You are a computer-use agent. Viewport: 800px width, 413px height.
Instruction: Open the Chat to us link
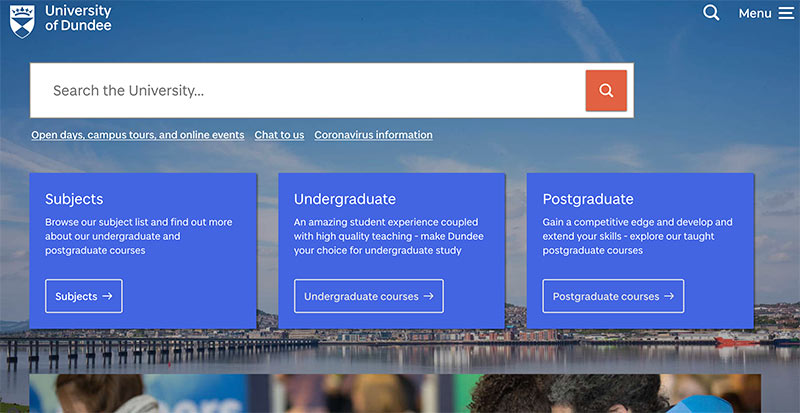point(279,135)
